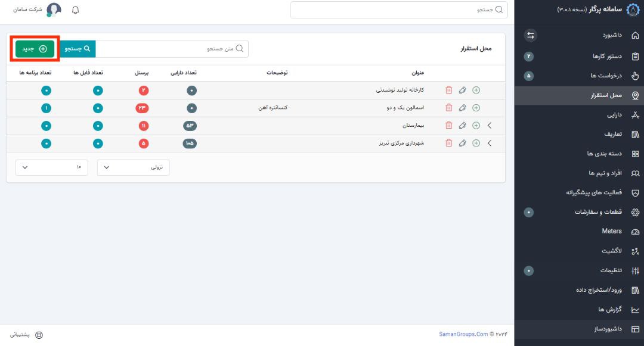
Task: Open قطعات و سفارشات menu item
Action: pyautogui.click(x=579, y=212)
